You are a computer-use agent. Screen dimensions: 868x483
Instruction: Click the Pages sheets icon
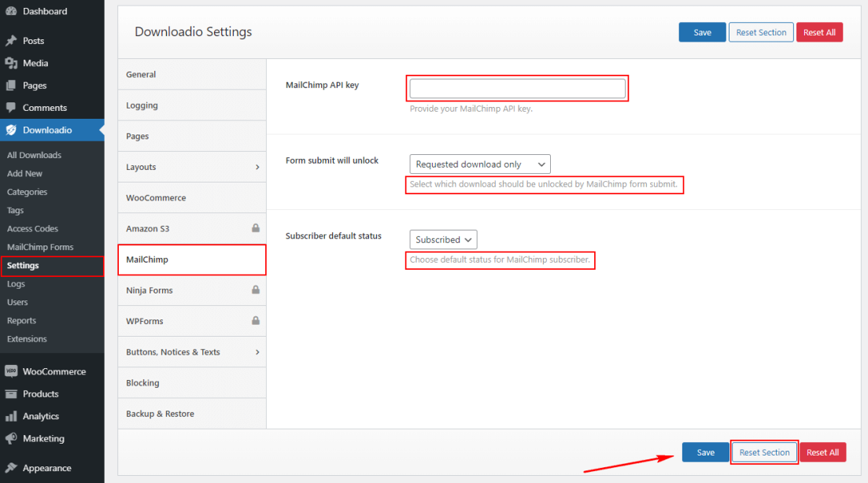click(x=11, y=85)
